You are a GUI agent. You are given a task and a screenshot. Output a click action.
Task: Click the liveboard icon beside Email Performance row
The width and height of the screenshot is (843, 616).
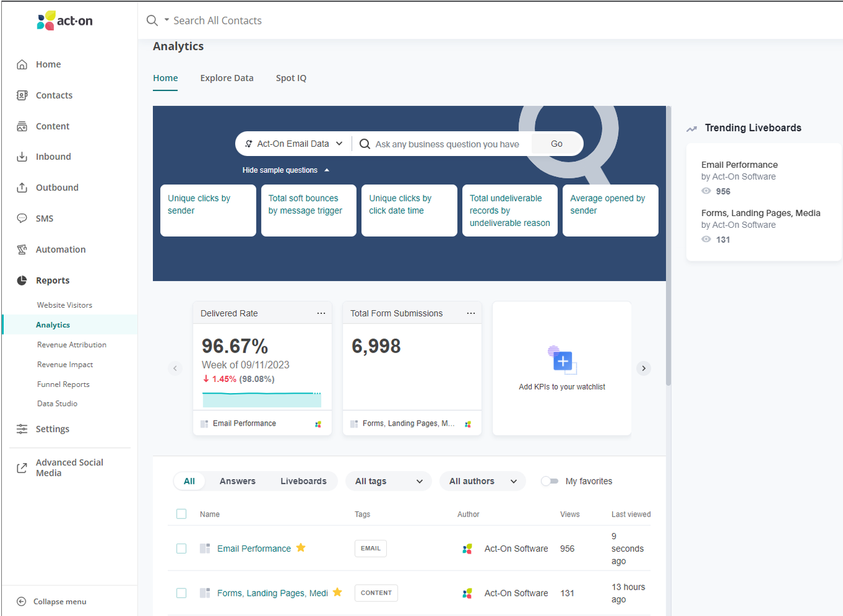coord(204,549)
